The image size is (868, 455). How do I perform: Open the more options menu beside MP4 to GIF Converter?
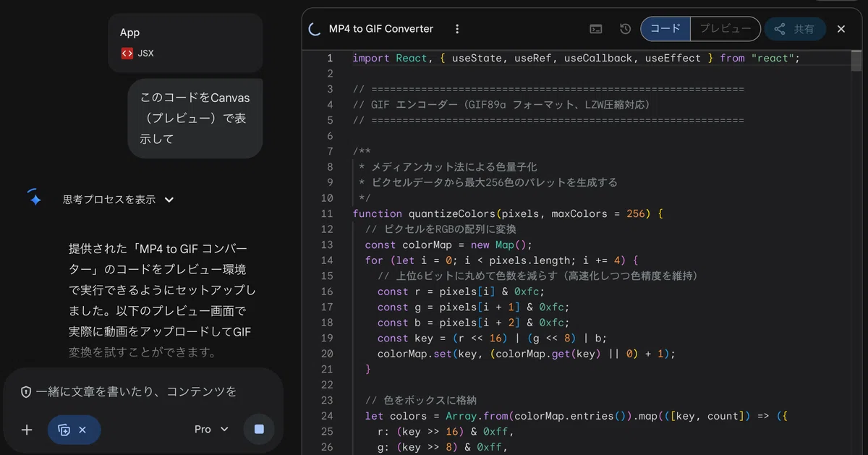(457, 29)
